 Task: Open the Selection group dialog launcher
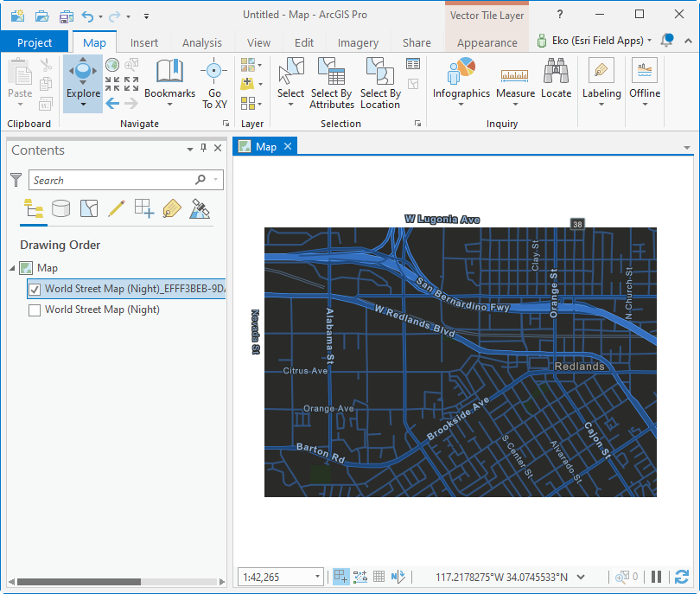click(x=417, y=124)
